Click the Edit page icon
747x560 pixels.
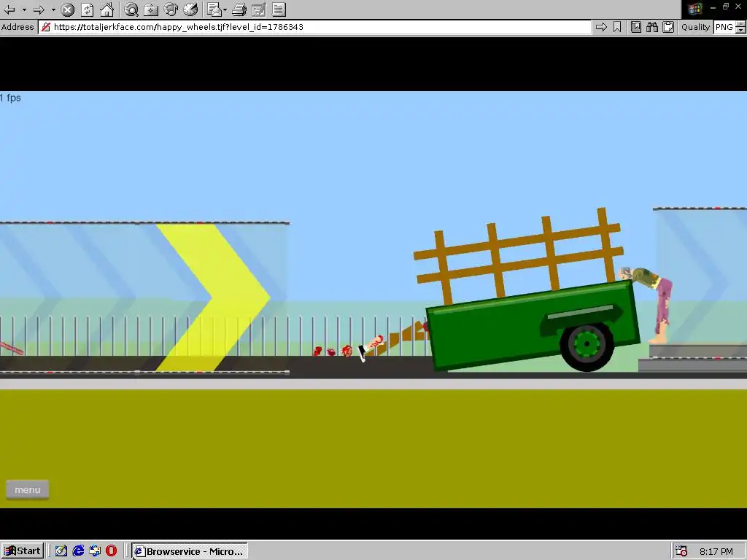259,9
